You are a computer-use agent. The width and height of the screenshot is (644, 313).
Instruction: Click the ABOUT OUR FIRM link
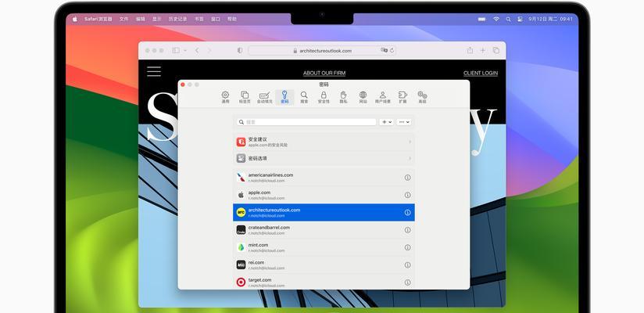(324, 74)
